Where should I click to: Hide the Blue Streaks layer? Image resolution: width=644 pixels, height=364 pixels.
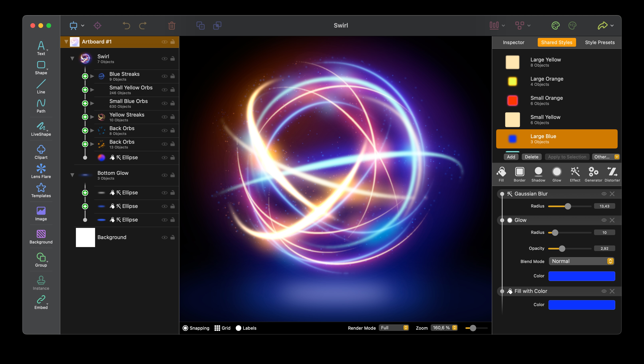tap(164, 76)
